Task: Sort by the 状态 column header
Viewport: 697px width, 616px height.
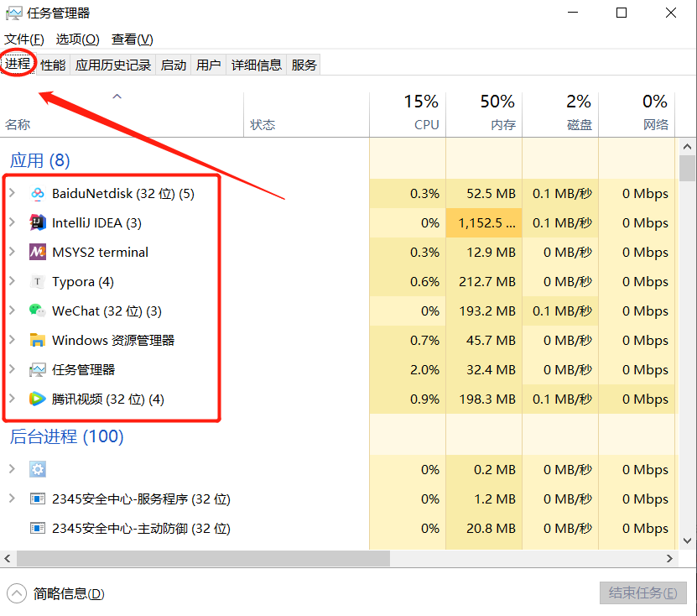Action: tap(307, 115)
